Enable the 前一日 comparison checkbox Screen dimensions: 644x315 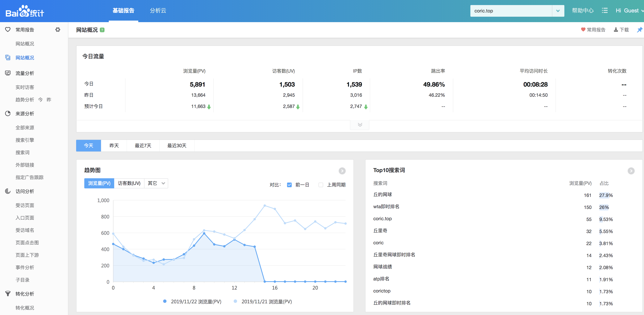pyautogui.click(x=289, y=185)
